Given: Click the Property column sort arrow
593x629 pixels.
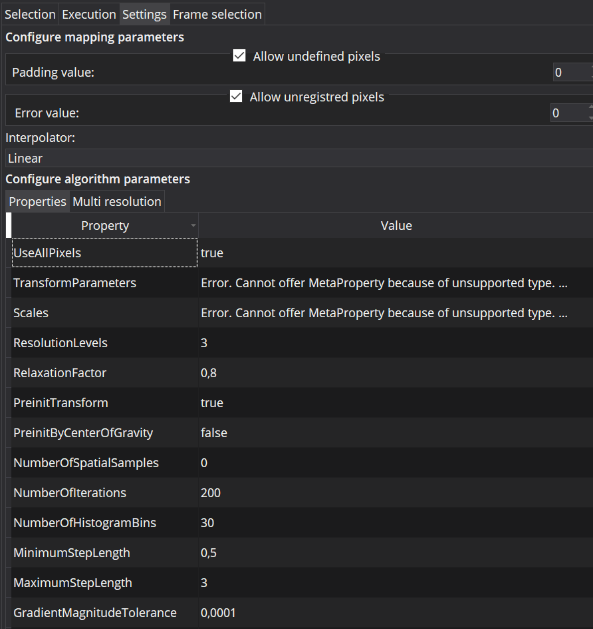Looking at the screenshot, I should [193, 226].
